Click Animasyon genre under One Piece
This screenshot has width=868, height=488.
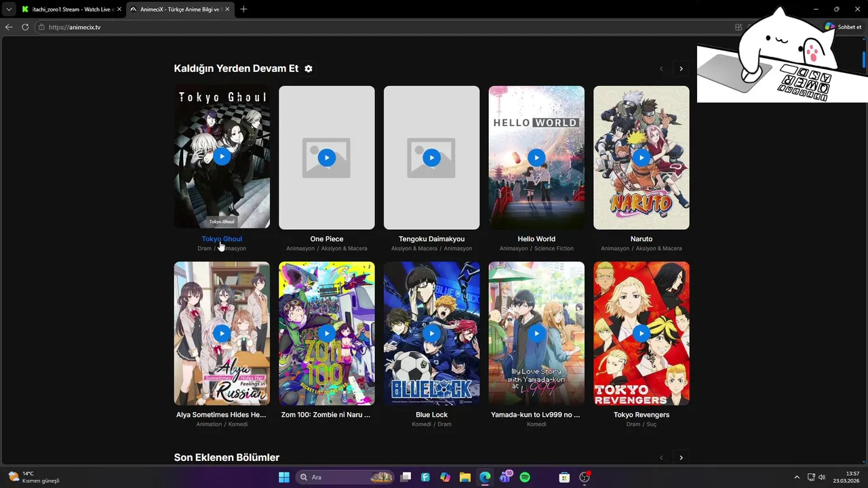point(300,249)
